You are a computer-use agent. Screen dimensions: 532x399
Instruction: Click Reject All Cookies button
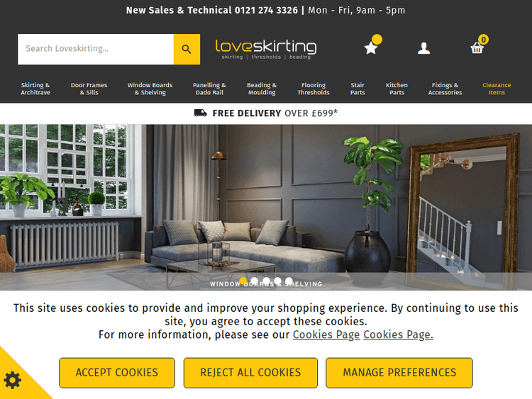pos(250,373)
